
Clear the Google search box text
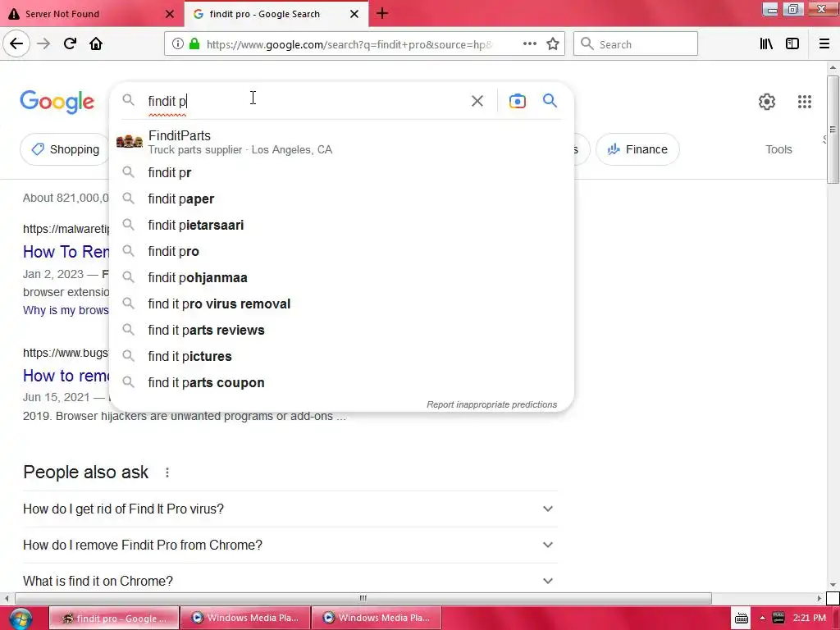[x=477, y=101]
